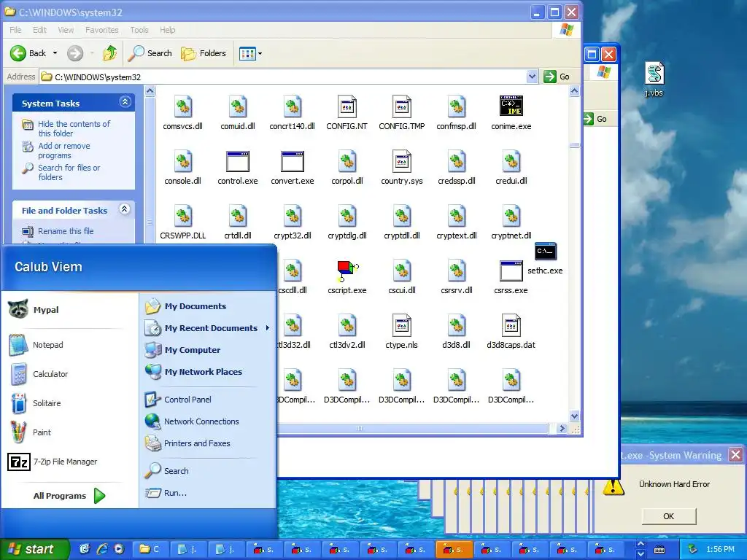Click the Forward arrow toolbar button

75,53
